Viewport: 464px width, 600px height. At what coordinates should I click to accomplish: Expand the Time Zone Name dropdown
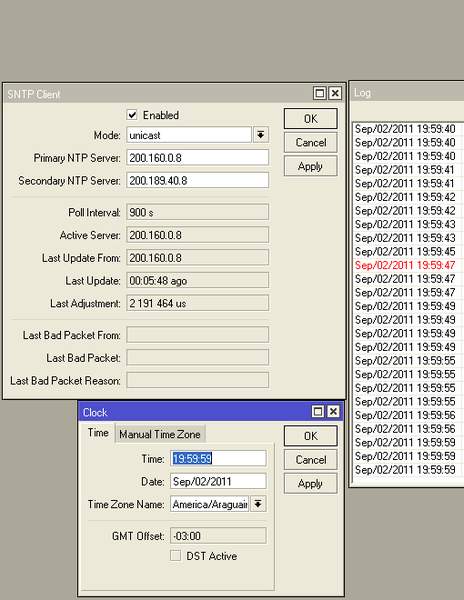[258, 504]
